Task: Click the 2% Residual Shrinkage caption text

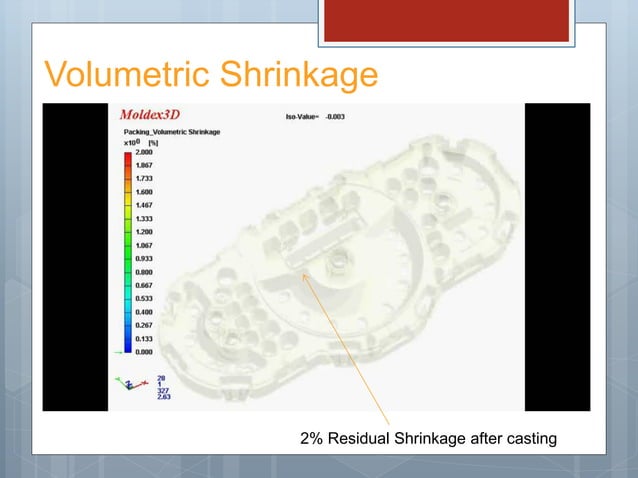Action: tap(428, 438)
